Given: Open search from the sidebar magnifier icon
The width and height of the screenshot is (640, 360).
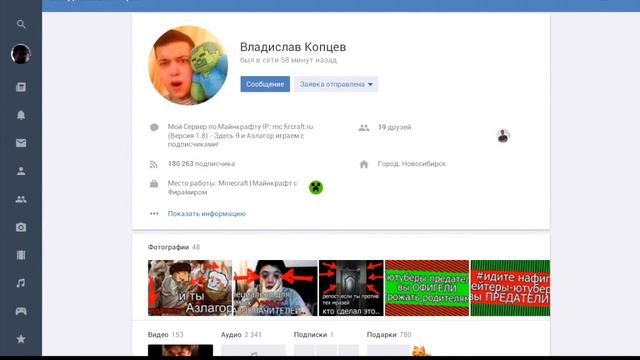Looking at the screenshot, I should click(x=21, y=24).
